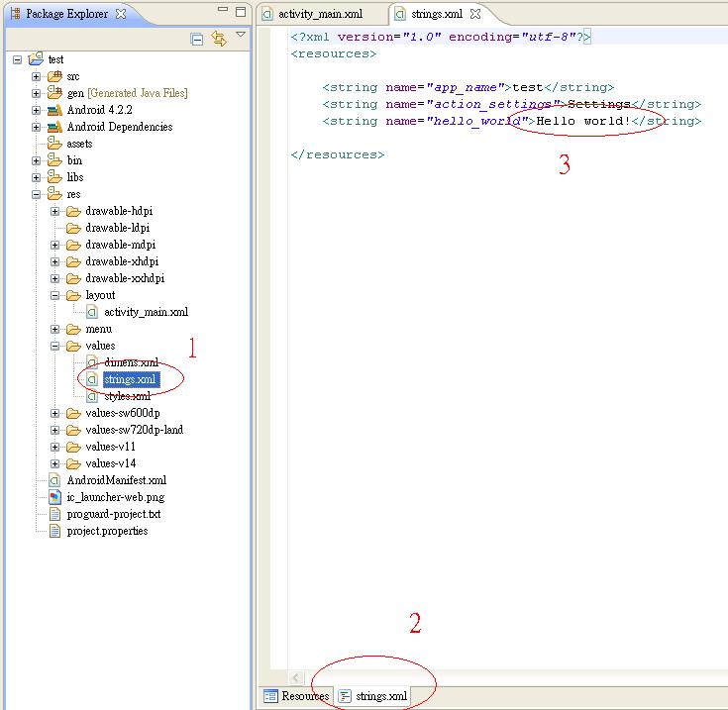The height and width of the screenshot is (710, 728).
Task: Collapse the values folder
Action: click(x=55, y=346)
